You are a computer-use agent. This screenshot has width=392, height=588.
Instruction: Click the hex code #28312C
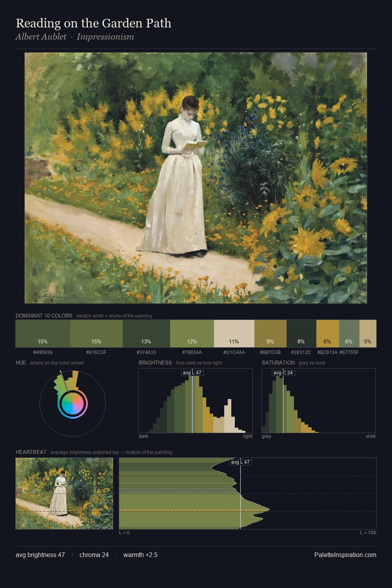(x=301, y=352)
